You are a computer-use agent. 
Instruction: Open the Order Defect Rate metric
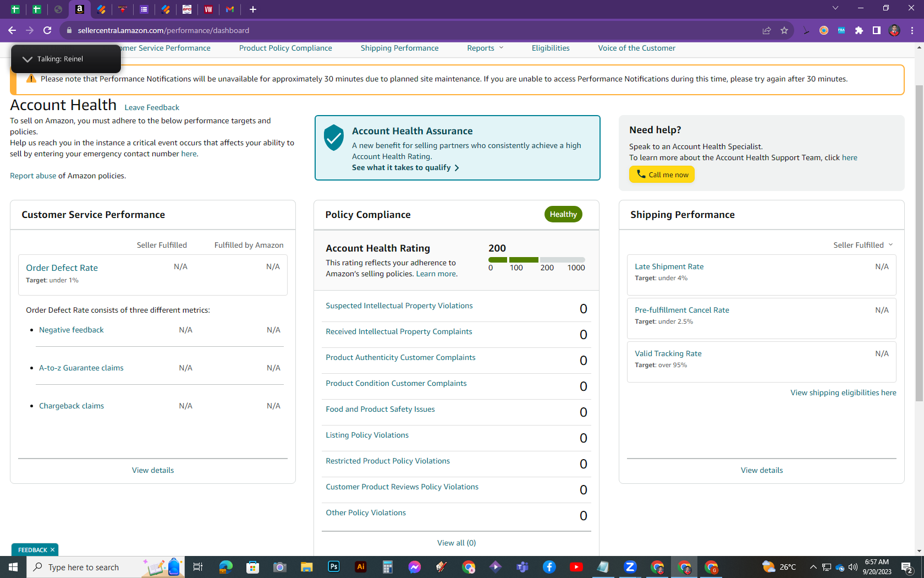click(62, 268)
